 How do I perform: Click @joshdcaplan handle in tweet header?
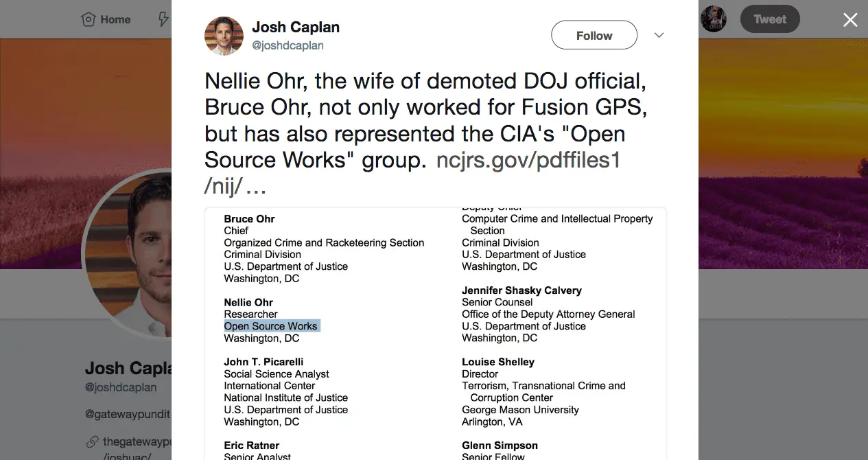tap(288, 46)
